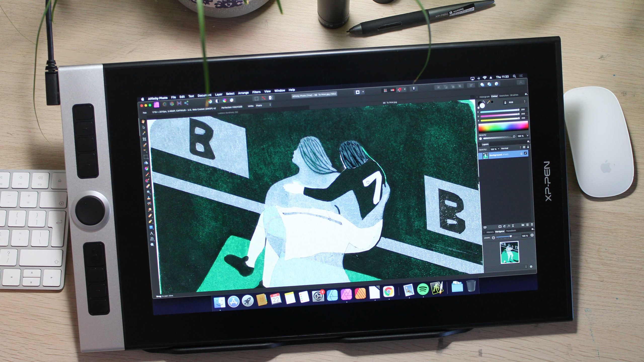Pick the colour picker eyedropper in Colour panel
The width and height of the screenshot is (644, 362).
point(488,102)
